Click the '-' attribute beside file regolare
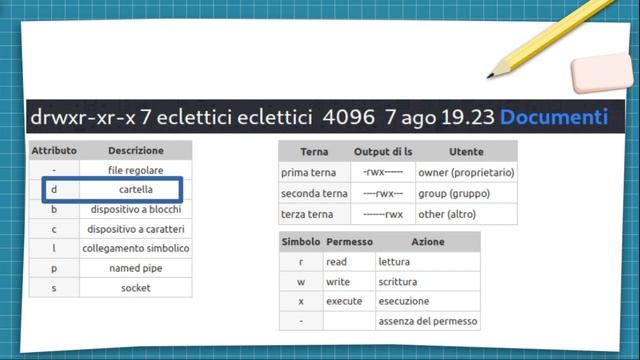The image size is (640, 360). (54, 170)
